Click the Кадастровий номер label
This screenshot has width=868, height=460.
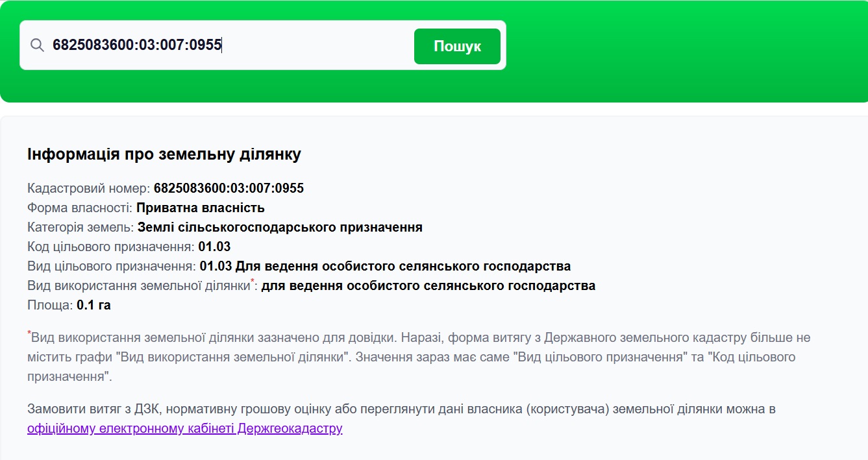click(89, 189)
